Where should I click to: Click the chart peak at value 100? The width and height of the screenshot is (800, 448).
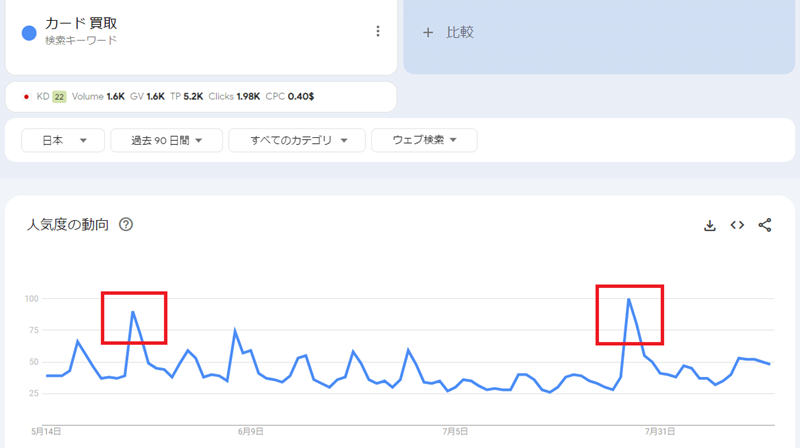click(x=629, y=299)
